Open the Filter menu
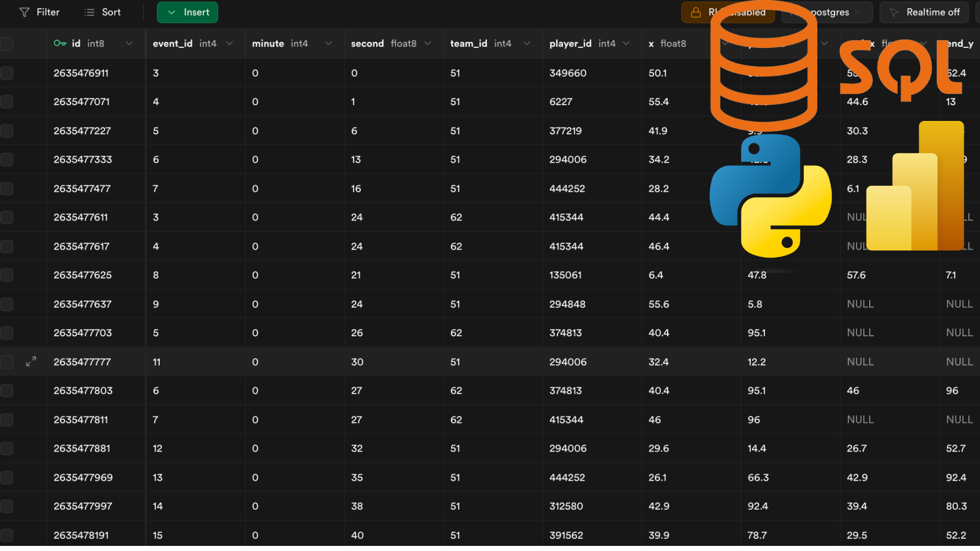Viewport: 980px width, 551px height. click(x=39, y=12)
